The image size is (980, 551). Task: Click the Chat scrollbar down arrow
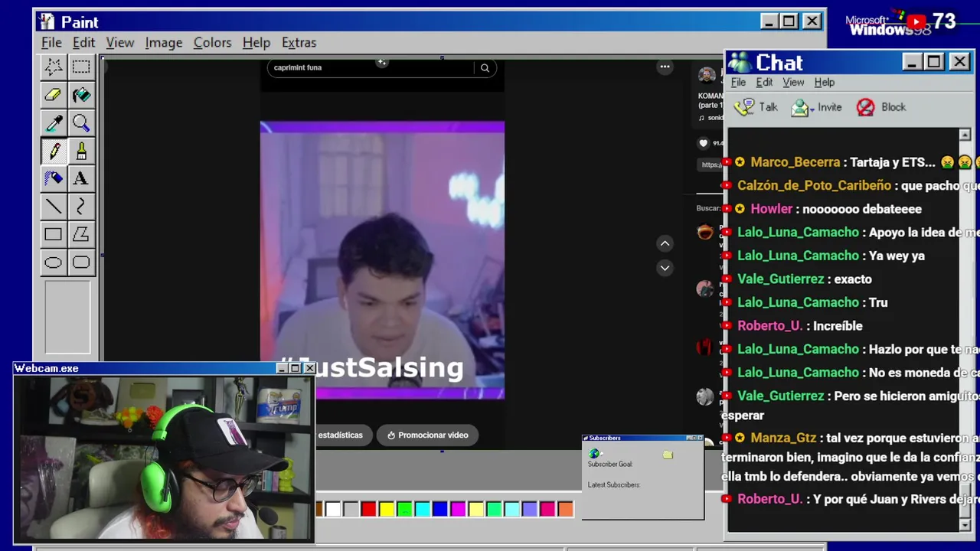pos(965,525)
